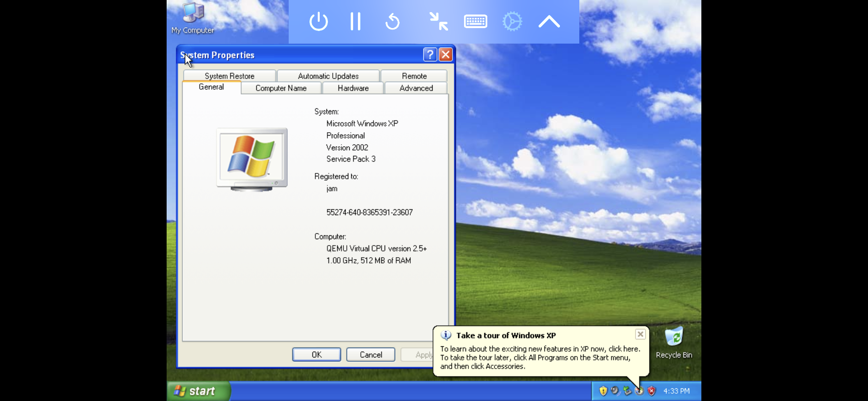Click the info icon in tour balloon
Viewport: 868px width, 401px height.
[446, 335]
